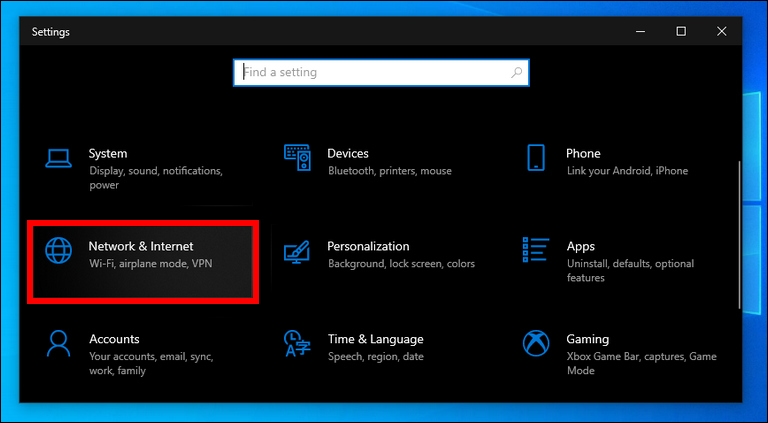Minimize the Settings window
768x423 pixels.
coord(640,31)
